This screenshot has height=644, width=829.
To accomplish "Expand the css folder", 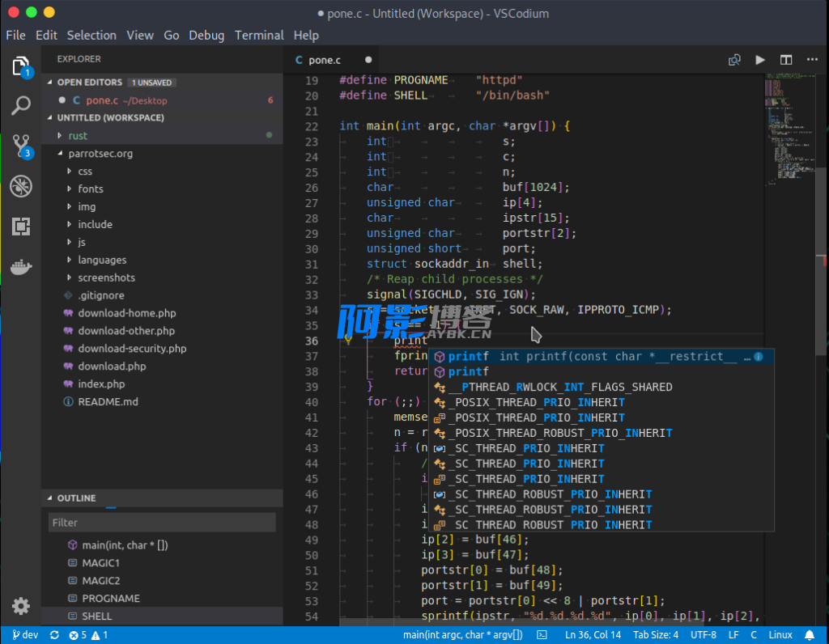I will tap(84, 171).
